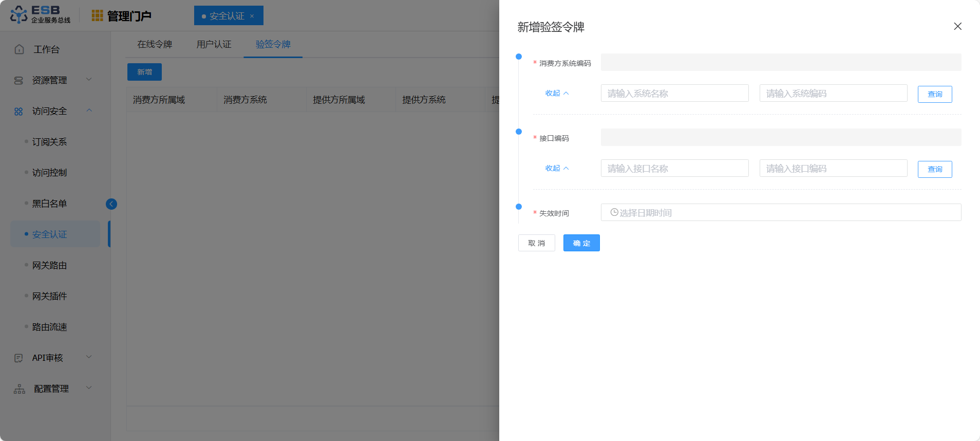The width and height of the screenshot is (980, 441).
Task: Click the API审核 document icon
Action: click(x=19, y=358)
